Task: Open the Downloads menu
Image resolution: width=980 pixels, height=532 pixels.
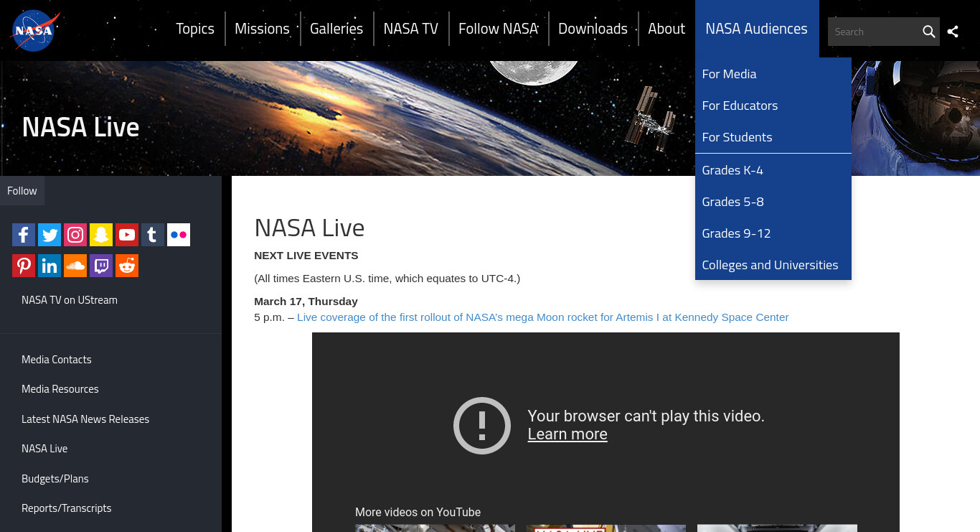Action: [593, 29]
